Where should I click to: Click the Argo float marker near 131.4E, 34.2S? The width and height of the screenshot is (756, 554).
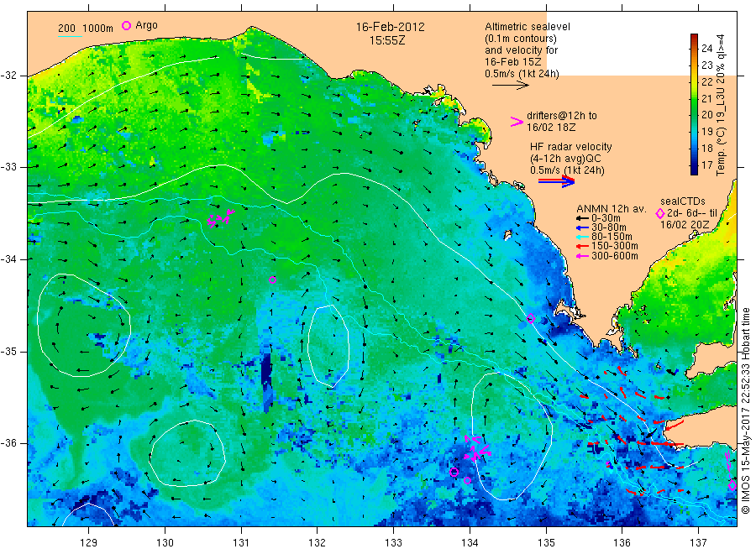[x=272, y=280]
